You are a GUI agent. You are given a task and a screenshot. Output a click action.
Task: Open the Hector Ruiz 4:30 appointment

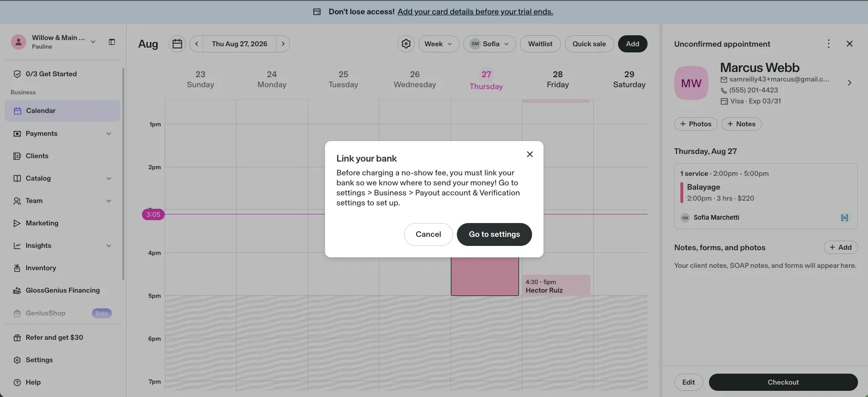(x=556, y=285)
